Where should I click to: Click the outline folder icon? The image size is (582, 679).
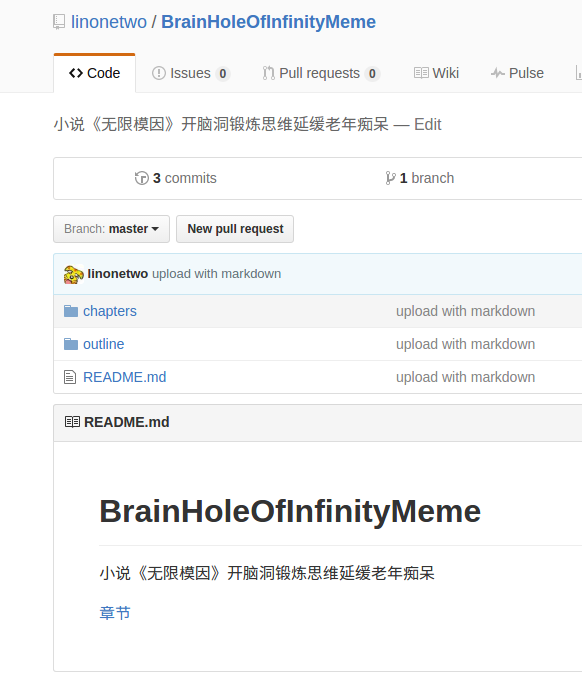click(x=71, y=344)
